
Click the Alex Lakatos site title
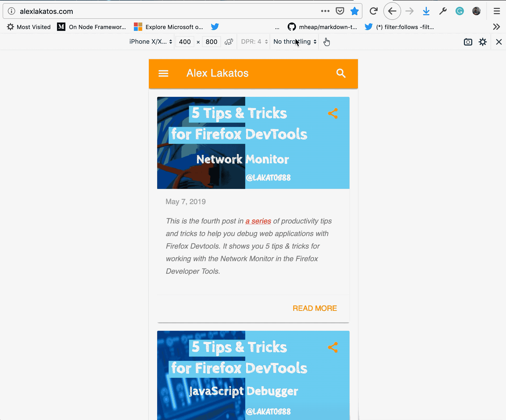coord(217,73)
